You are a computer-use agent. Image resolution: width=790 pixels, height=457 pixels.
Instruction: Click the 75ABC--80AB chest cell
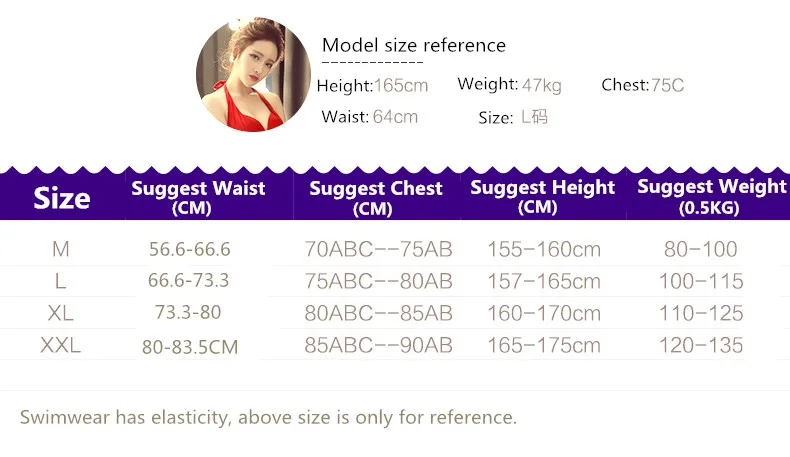point(378,281)
